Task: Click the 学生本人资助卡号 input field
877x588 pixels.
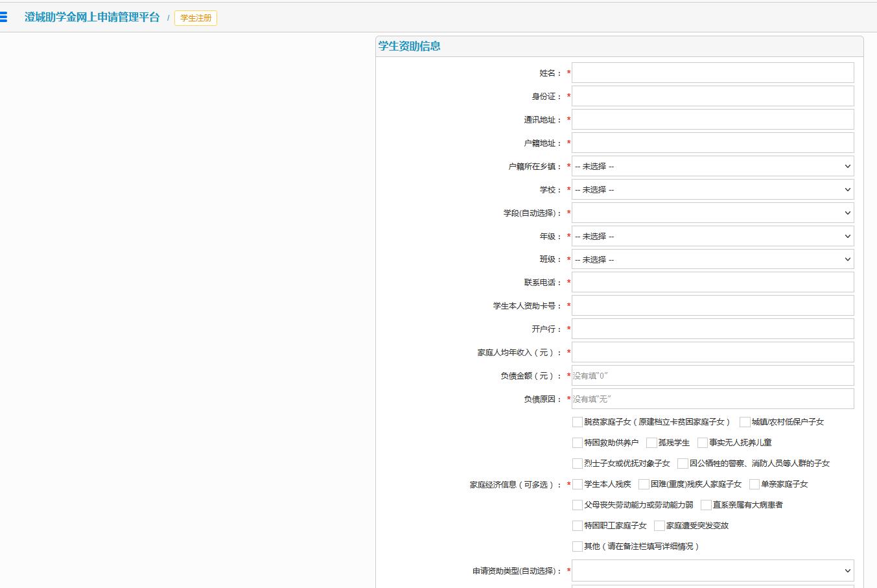Action: coord(712,305)
